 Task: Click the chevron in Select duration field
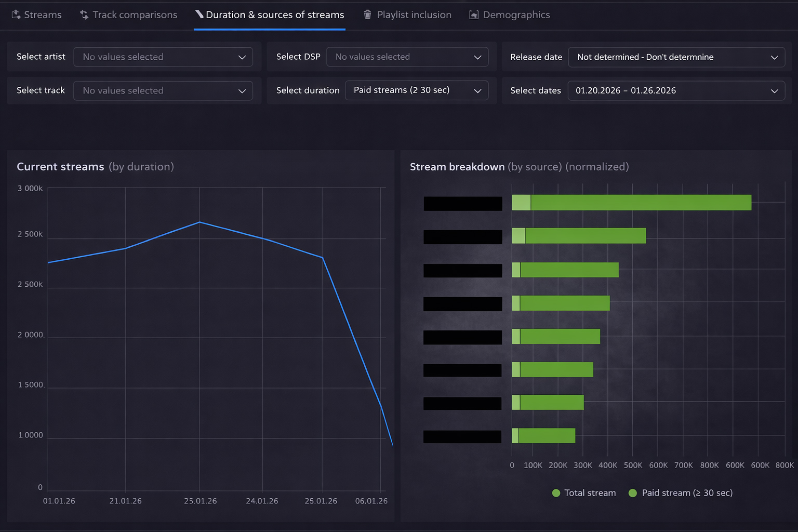[x=477, y=91]
